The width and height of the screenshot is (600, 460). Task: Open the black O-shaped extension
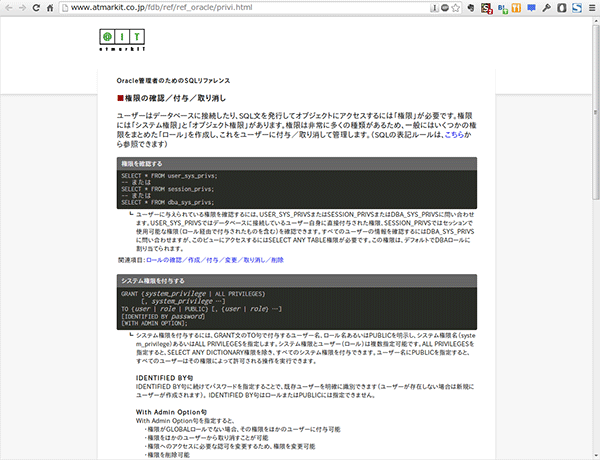[x=561, y=8]
